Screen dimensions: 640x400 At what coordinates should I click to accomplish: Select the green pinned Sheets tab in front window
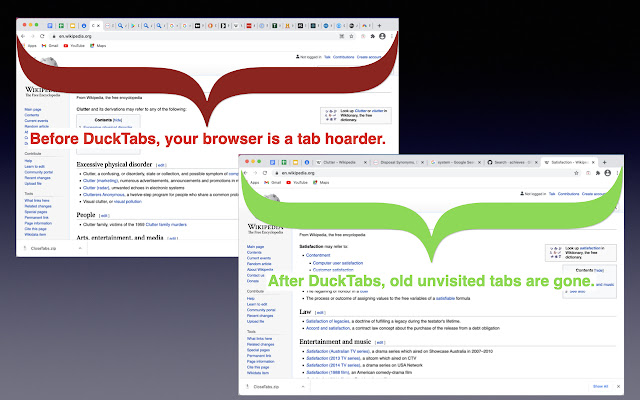(x=284, y=162)
